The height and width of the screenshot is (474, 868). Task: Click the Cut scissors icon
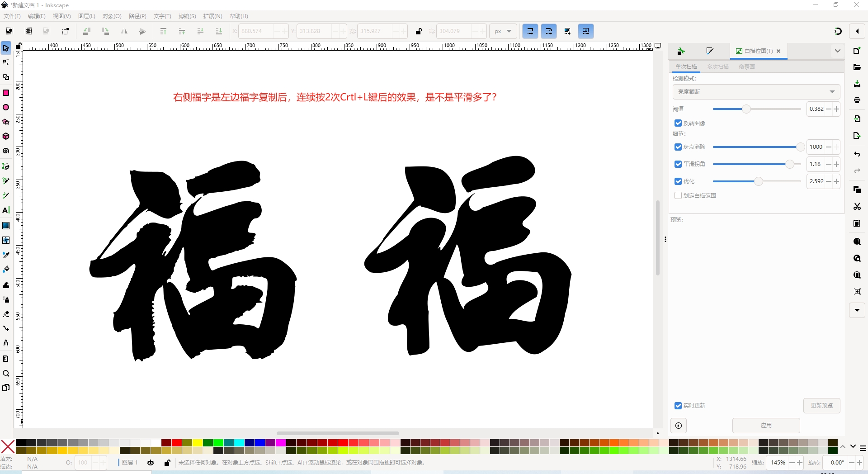(x=857, y=206)
